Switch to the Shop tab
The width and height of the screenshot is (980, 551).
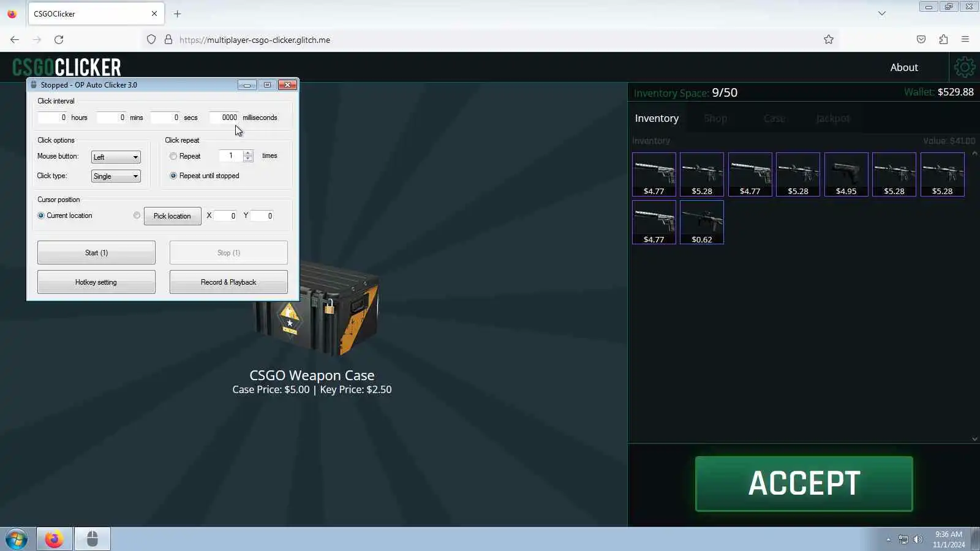pyautogui.click(x=715, y=119)
